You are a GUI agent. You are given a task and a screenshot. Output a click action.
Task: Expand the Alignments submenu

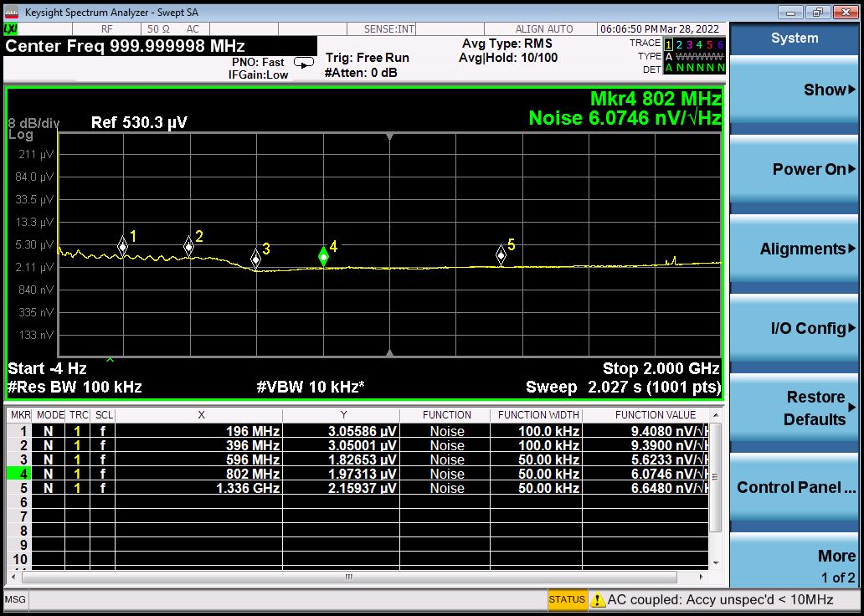coord(794,249)
